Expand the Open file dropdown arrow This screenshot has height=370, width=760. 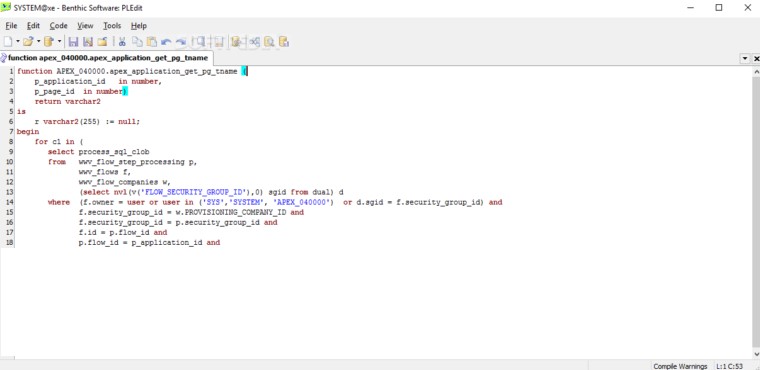click(x=39, y=42)
